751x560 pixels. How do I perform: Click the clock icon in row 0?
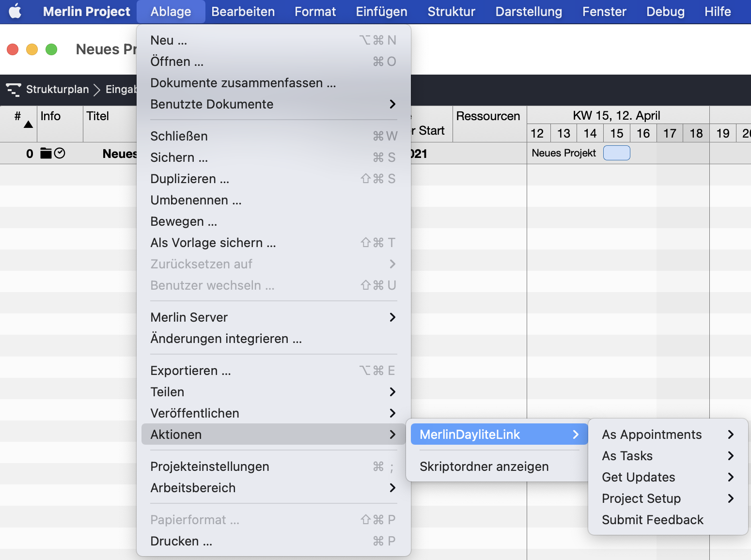[60, 154]
